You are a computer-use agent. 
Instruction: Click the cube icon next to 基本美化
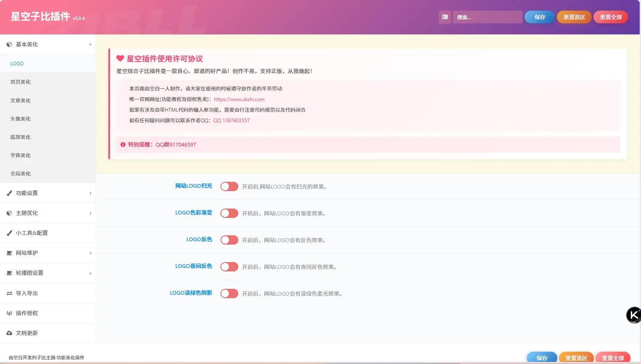click(9, 45)
